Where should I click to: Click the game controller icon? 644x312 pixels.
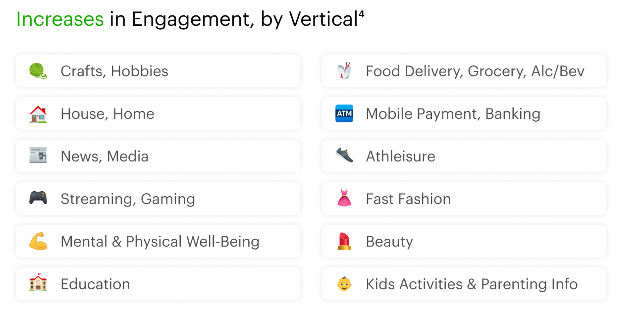tap(38, 199)
